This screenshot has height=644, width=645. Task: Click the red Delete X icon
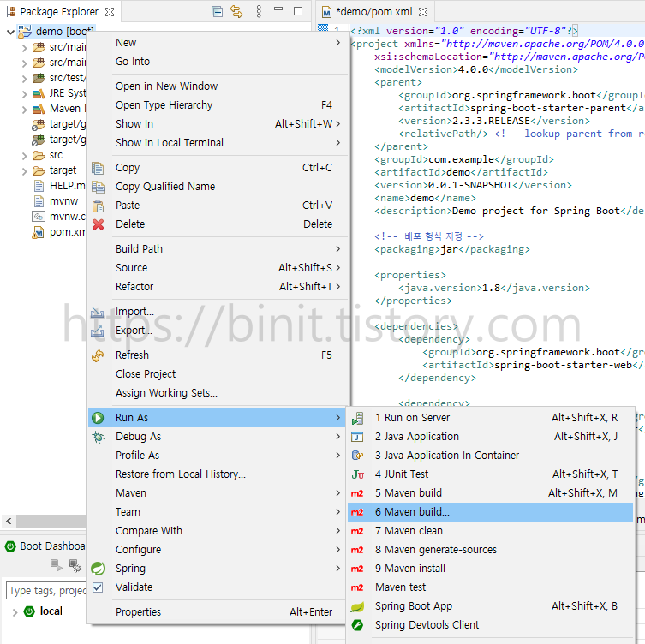(x=98, y=224)
